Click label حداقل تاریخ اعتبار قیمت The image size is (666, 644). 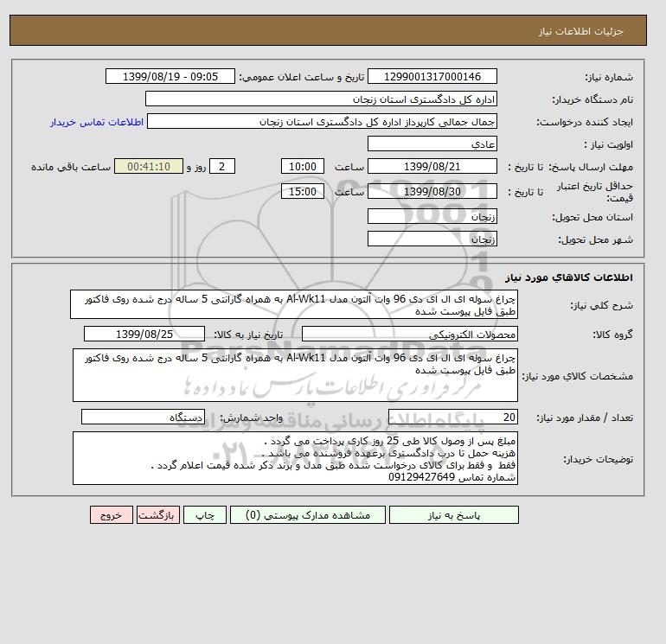(595, 192)
